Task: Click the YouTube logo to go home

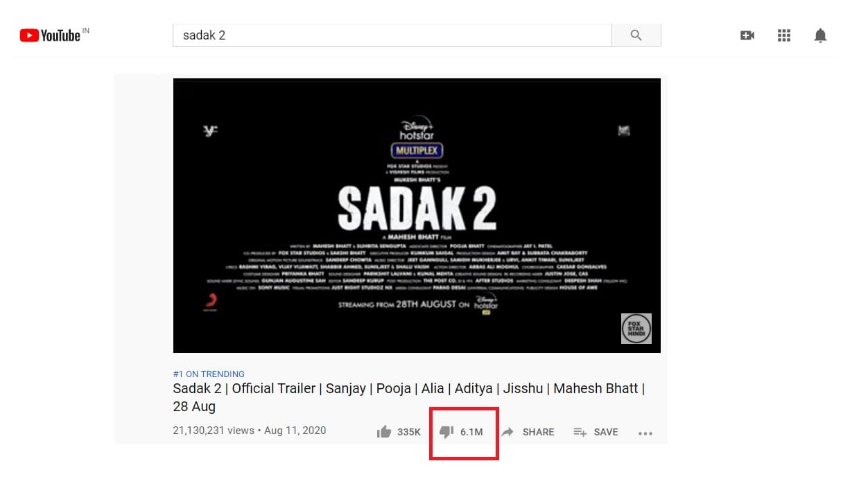Action: [50, 35]
